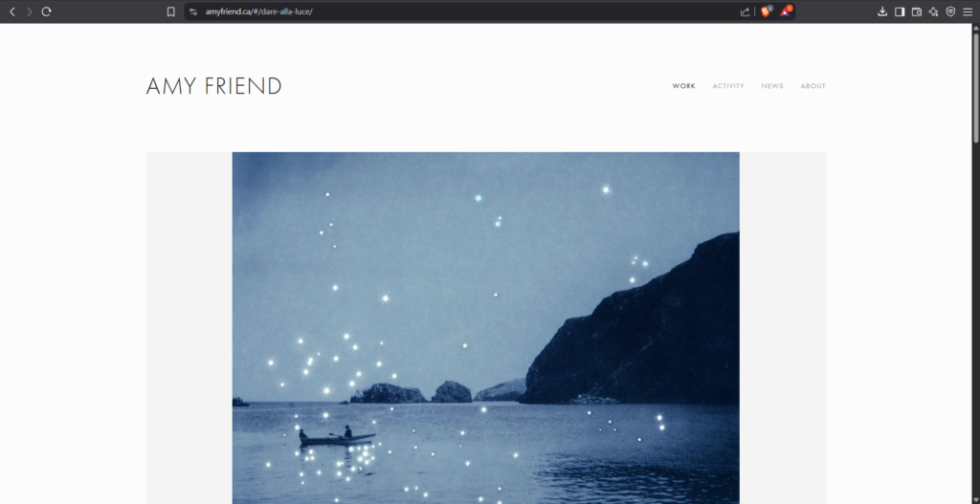This screenshot has height=504, width=980.
Task: Open the browser hamburger menu
Action: (x=968, y=11)
